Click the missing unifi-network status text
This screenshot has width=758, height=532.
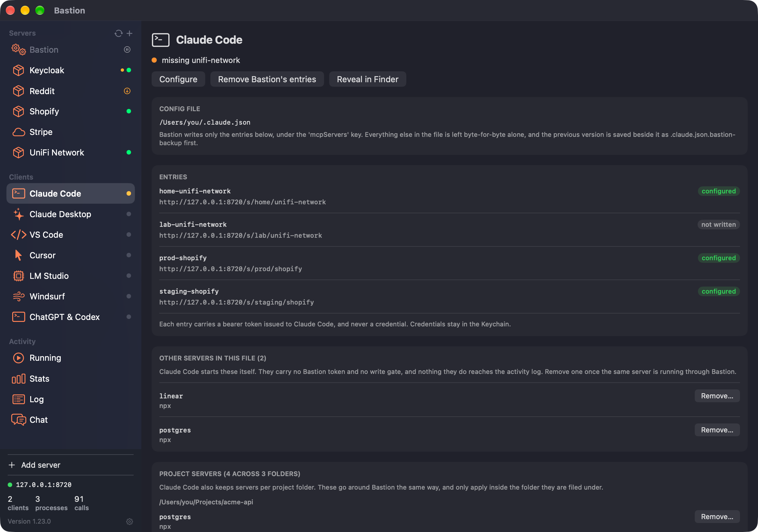(201, 60)
